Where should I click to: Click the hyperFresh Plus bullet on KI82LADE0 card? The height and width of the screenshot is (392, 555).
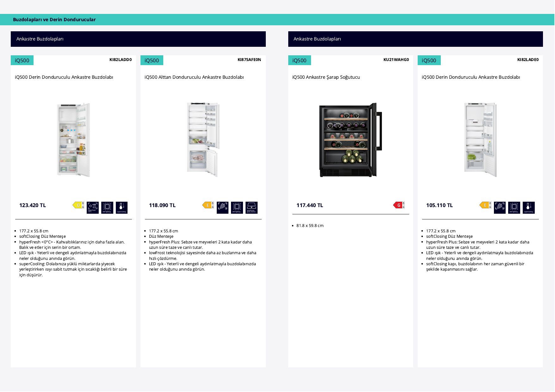[478, 245]
